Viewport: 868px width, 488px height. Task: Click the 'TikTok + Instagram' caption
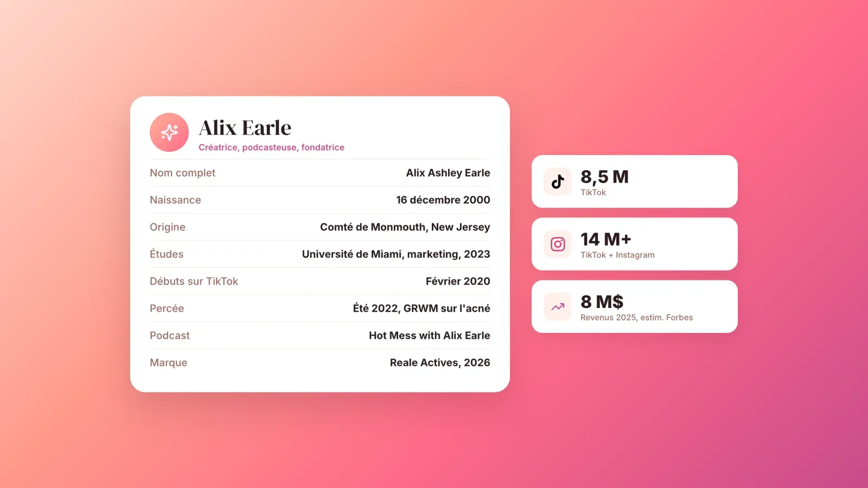(x=617, y=255)
